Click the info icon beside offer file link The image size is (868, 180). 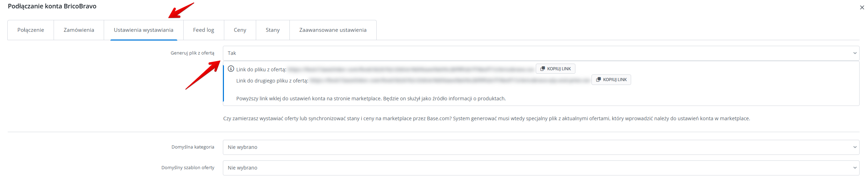pos(231,69)
